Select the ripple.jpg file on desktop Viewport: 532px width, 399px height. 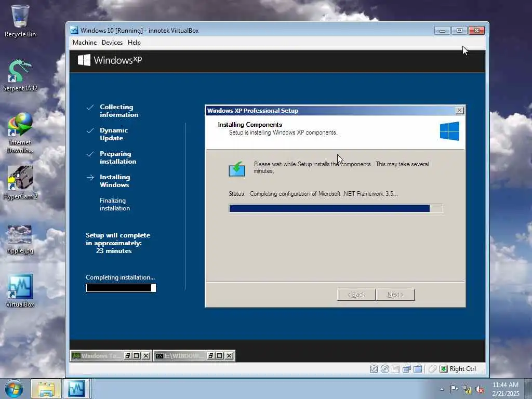click(20, 239)
